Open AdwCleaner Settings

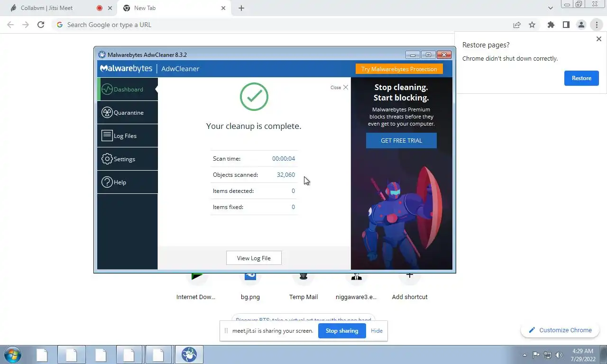pyautogui.click(x=127, y=159)
